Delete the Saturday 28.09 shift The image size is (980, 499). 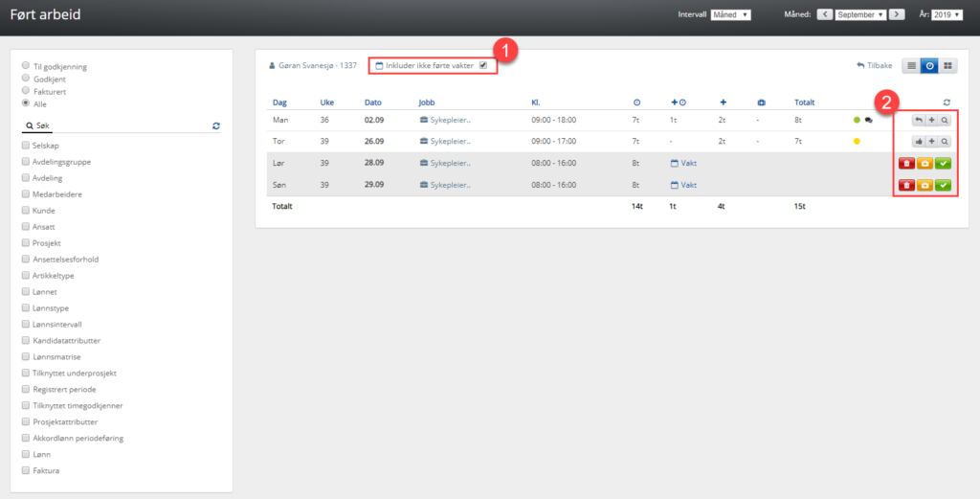coord(906,163)
